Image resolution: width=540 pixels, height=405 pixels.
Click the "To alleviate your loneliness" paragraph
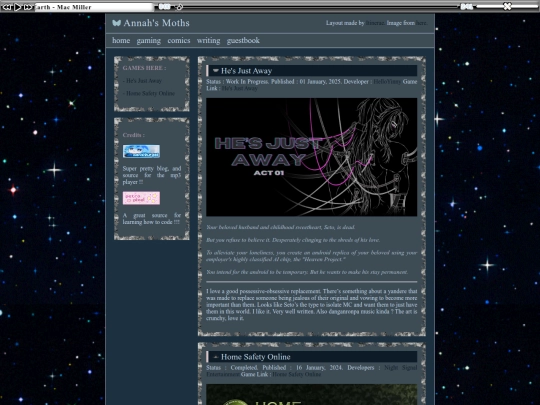312,256
